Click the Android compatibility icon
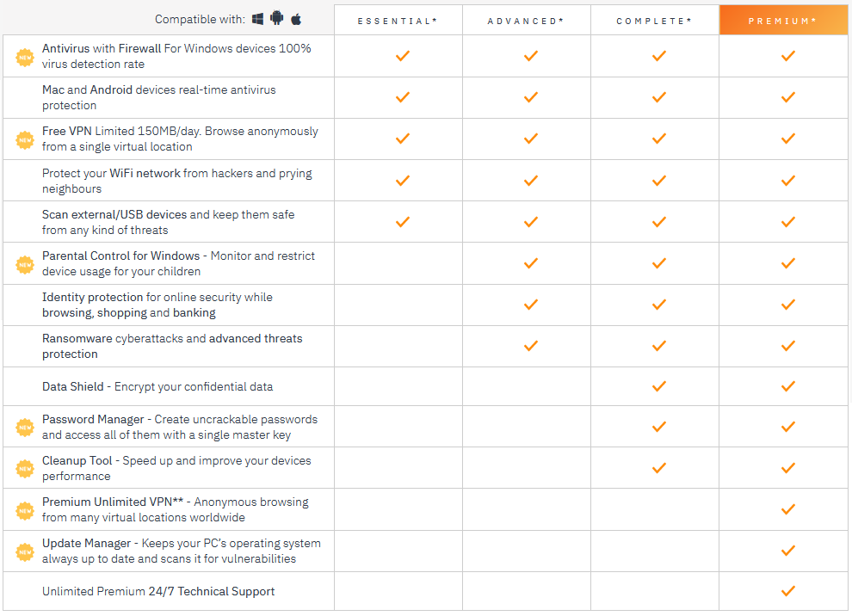This screenshot has width=852, height=616. [276, 18]
